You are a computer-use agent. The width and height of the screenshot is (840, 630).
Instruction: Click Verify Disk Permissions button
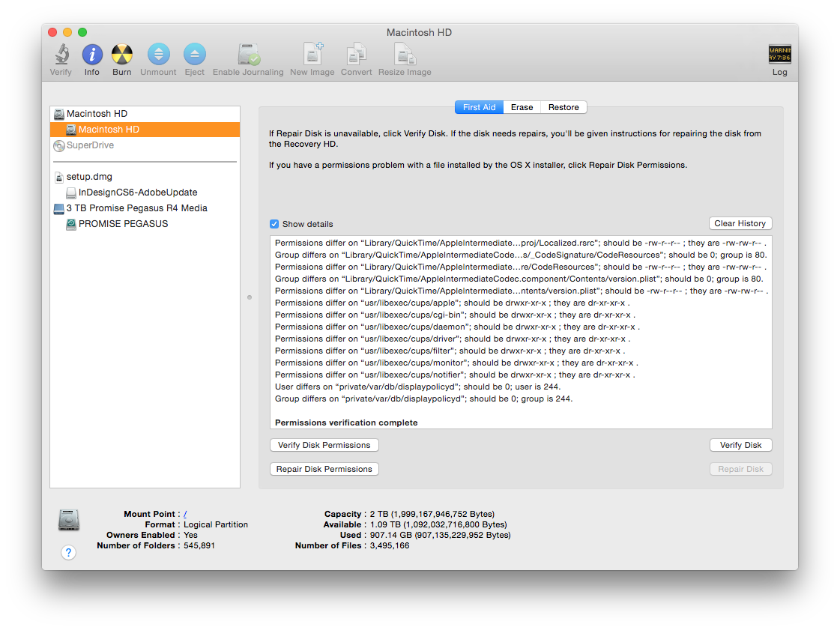(324, 445)
